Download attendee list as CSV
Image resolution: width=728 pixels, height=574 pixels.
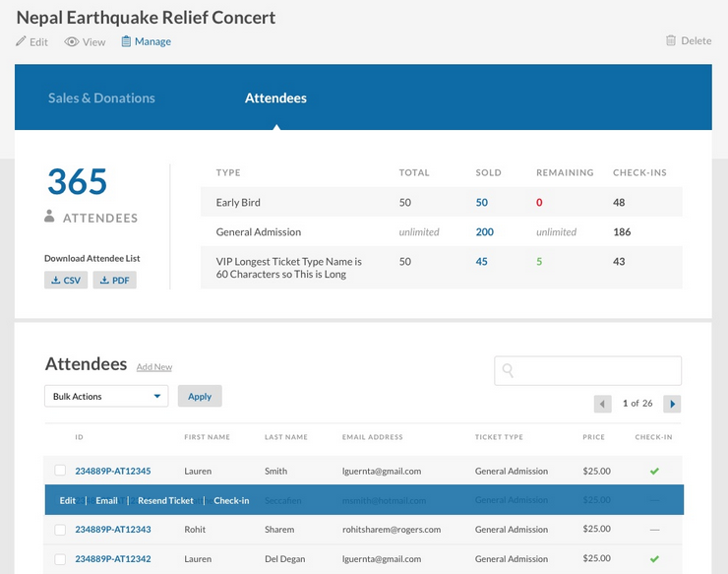(x=66, y=281)
